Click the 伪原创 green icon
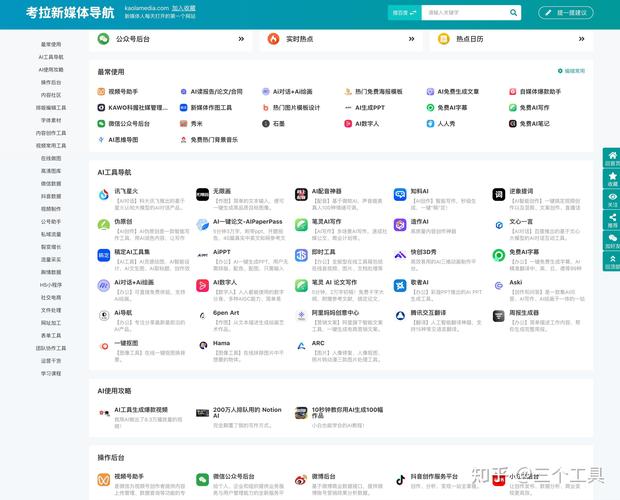This screenshot has height=500, width=620. [x=104, y=225]
